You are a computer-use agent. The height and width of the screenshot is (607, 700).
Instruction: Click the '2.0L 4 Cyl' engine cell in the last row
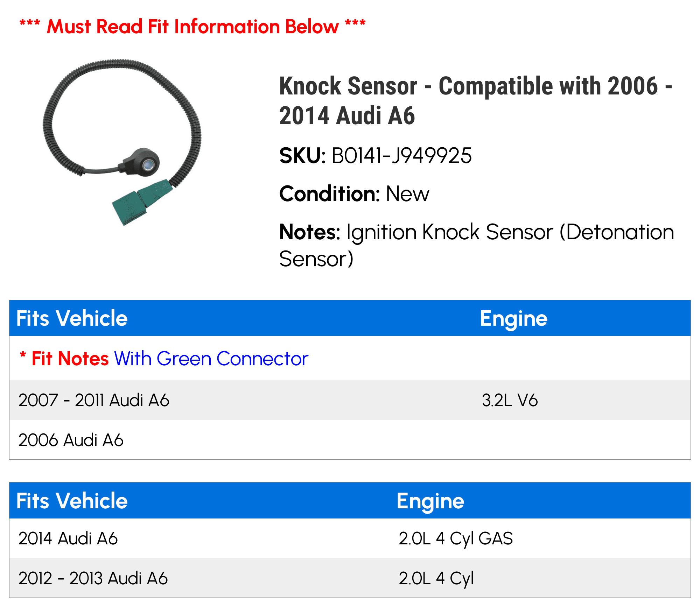pyautogui.click(x=436, y=579)
